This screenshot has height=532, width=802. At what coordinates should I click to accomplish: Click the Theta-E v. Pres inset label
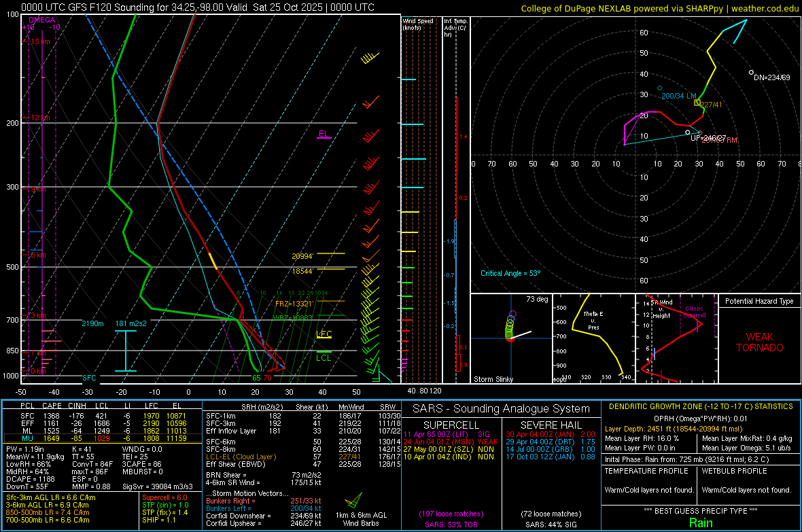[x=593, y=320]
